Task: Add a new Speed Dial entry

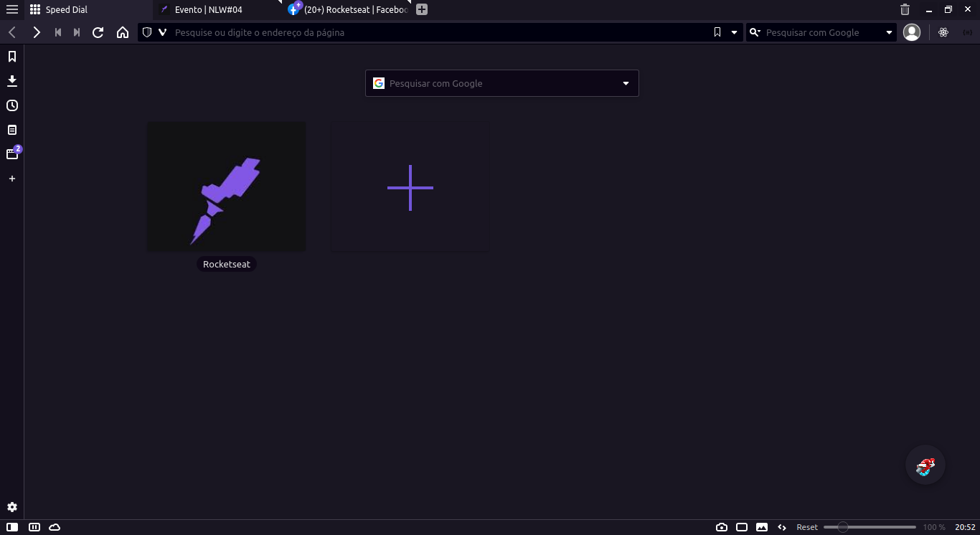Action: pos(410,187)
